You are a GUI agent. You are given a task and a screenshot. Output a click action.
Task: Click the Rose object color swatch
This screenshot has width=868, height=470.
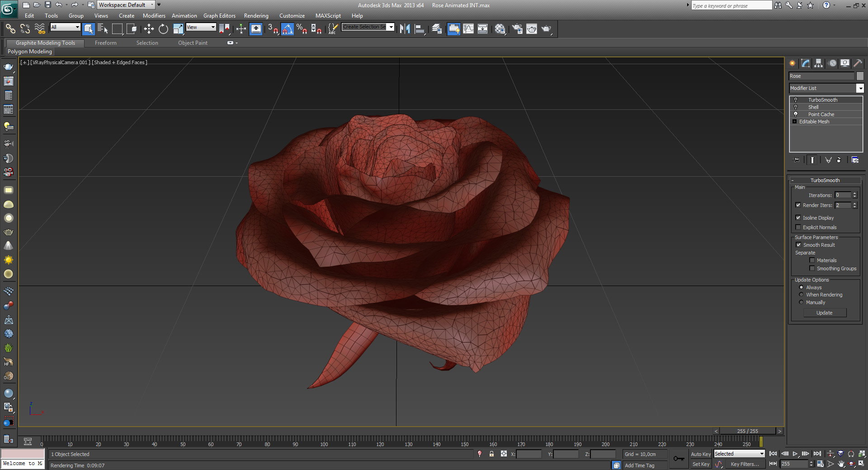[860, 76]
